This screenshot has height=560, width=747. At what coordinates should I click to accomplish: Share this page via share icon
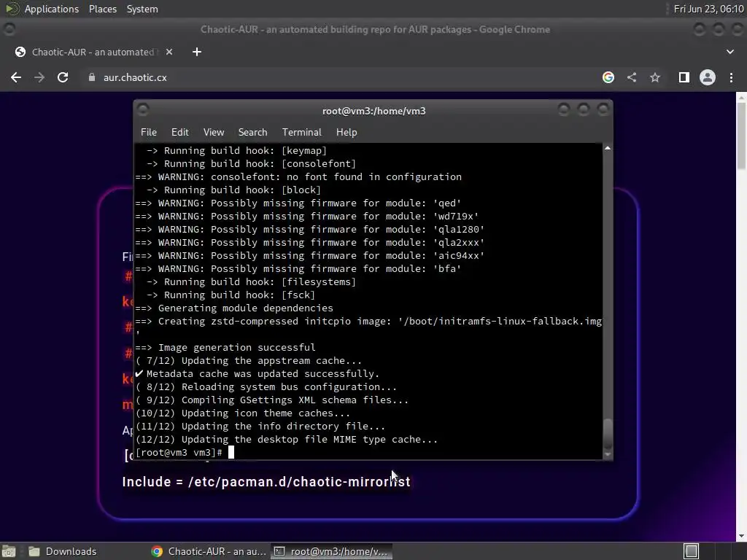coord(632,77)
